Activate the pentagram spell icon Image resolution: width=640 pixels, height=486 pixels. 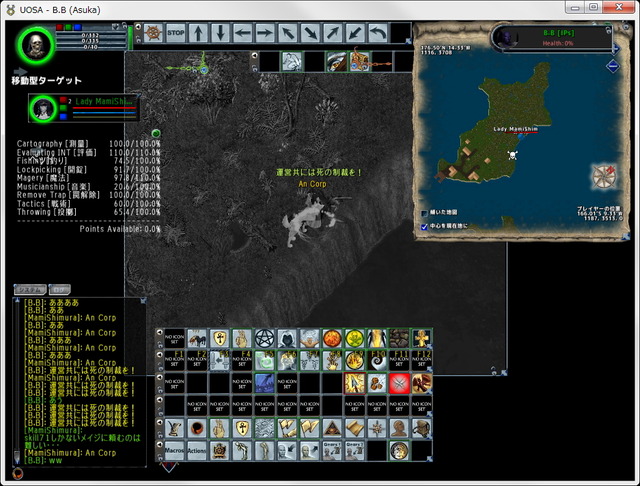(264, 339)
